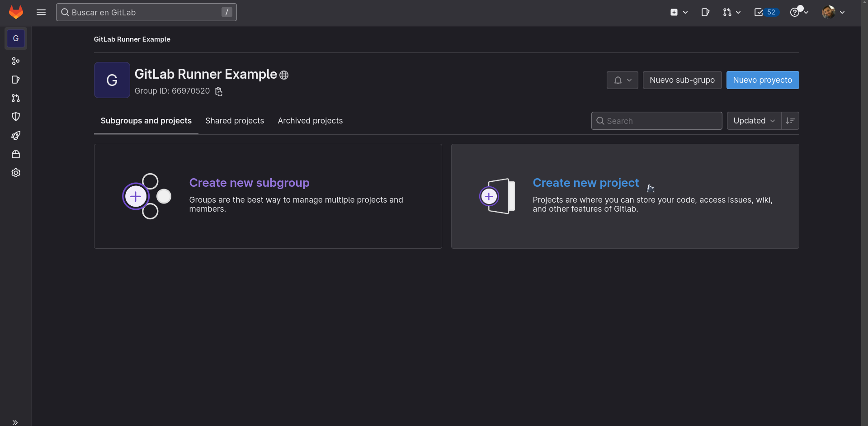Click the Create new project link
The image size is (868, 426).
coord(585,183)
